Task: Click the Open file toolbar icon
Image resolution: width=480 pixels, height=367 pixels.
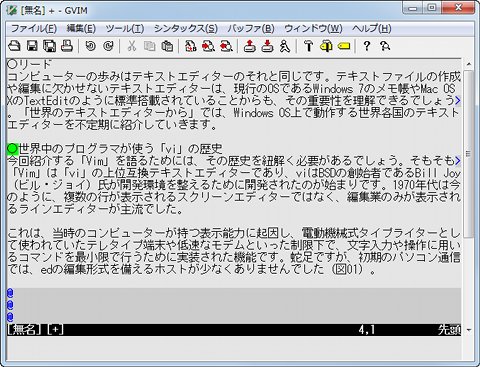Action: 14,46
